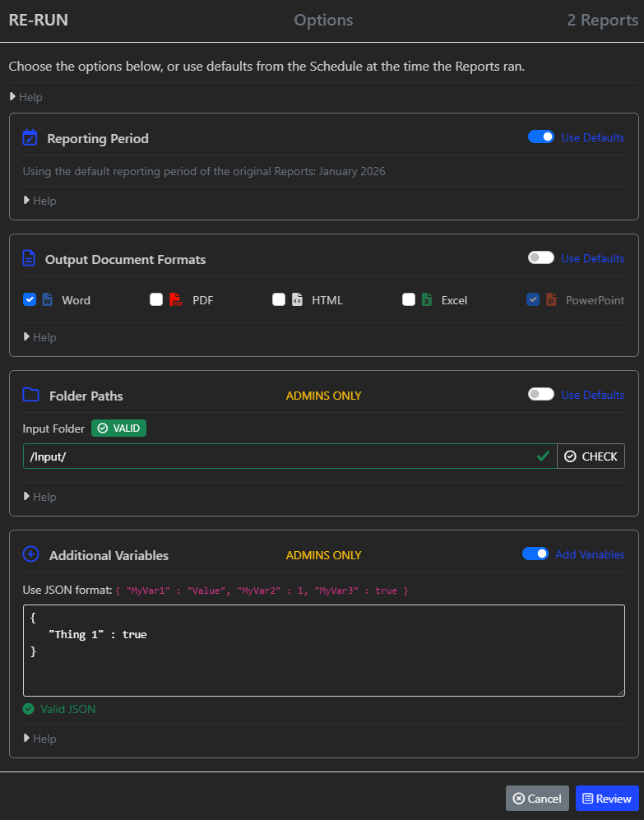Click the green Excel file icon

[x=427, y=300]
